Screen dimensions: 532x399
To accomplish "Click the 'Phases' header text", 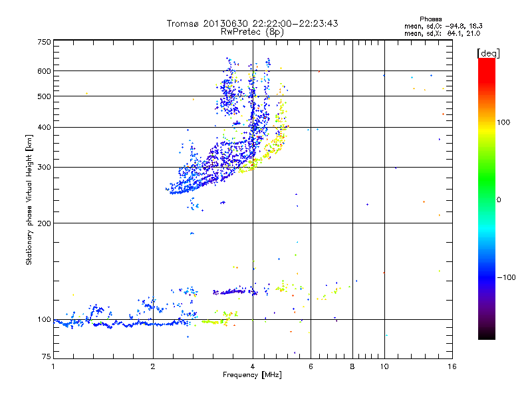I will coord(430,19).
